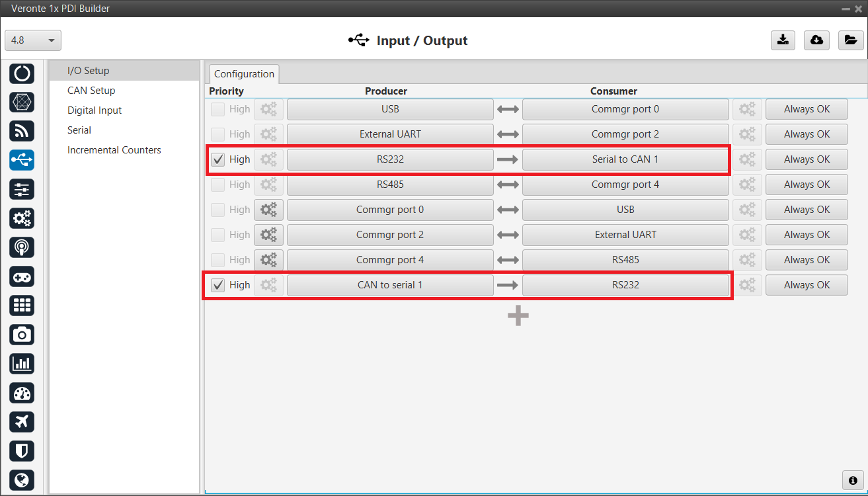868x496 pixels.
Task: Open the gamepad controller sidebar icon
Action: pyautogui.click(x=22, y=276)
